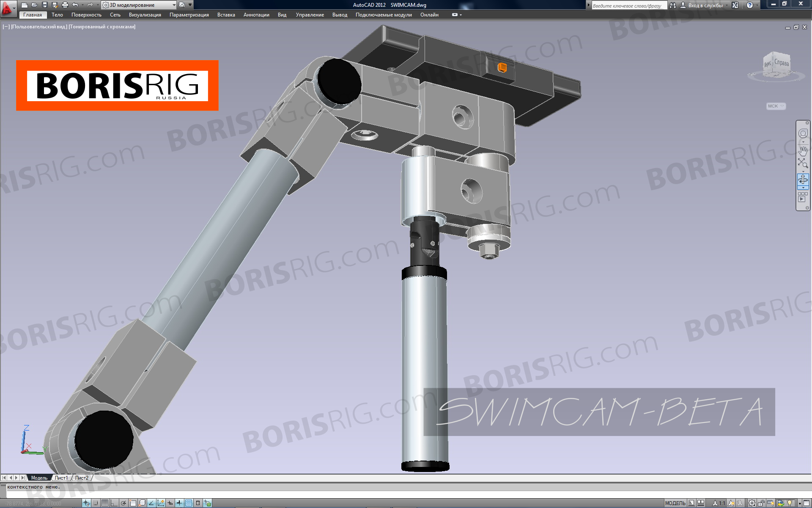Toggle Object Snap in status bar

pyautogui.click(x=133, y=503)
